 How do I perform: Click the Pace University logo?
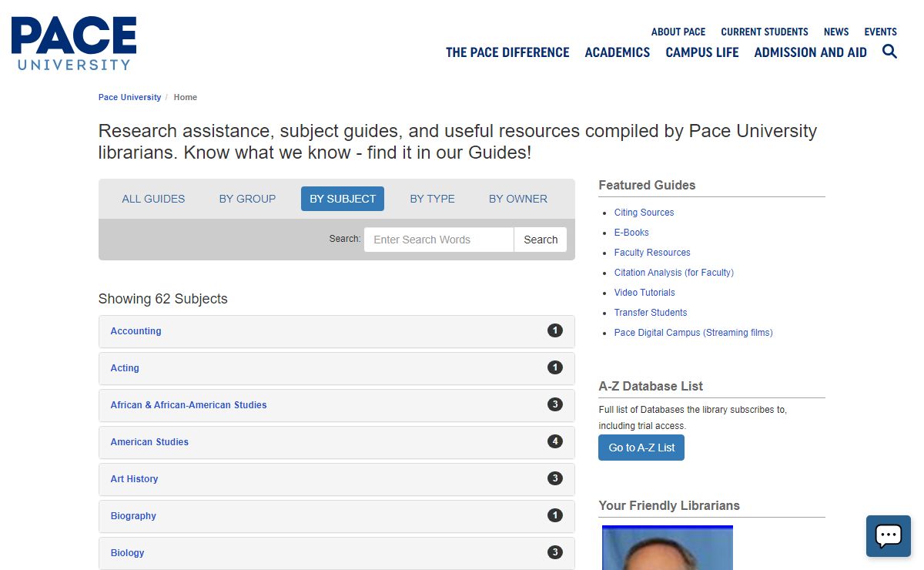(74, 44)
